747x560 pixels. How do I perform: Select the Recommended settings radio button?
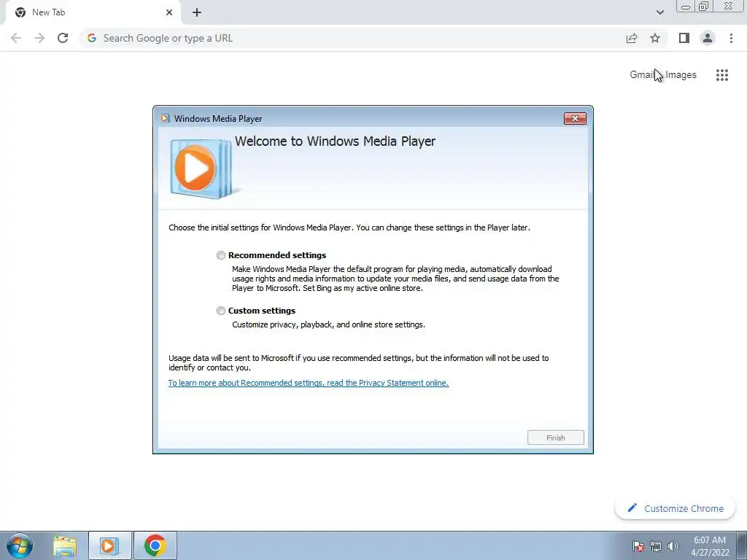click(220, 255)
